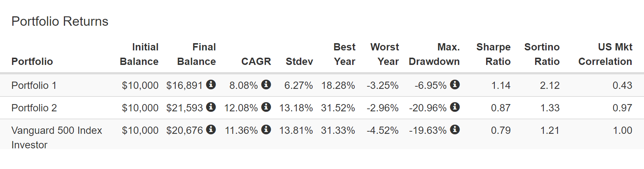Image resolution: width=644 pixels, height=169 pixels.
Task: Click info icon next to Portfolio 1 CAGR 8.08%
Action: (x=266, y=84)
